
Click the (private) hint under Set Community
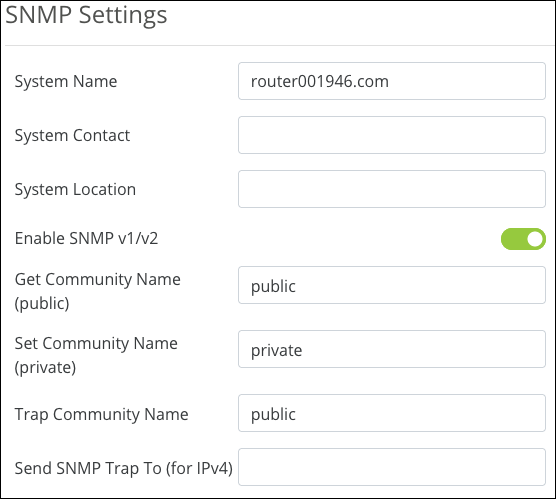[x=45, y=367]
